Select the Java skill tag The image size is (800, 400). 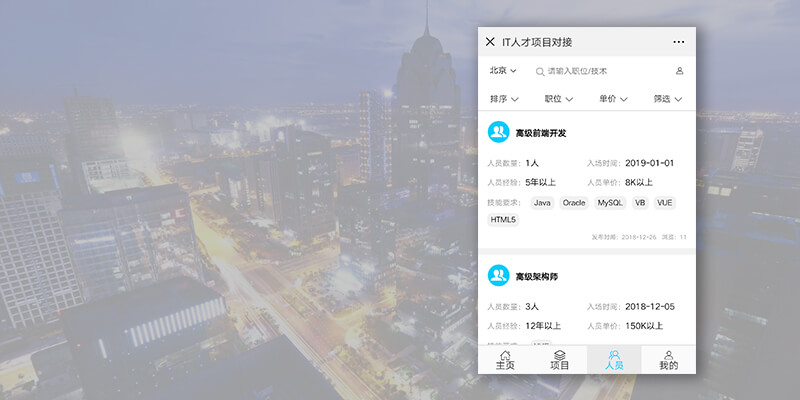542,203
